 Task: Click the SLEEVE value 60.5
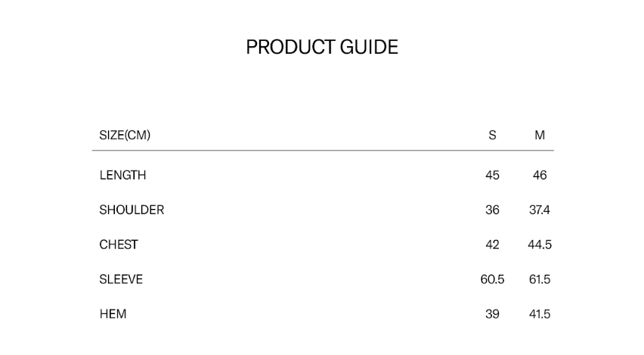pos(493,279)
